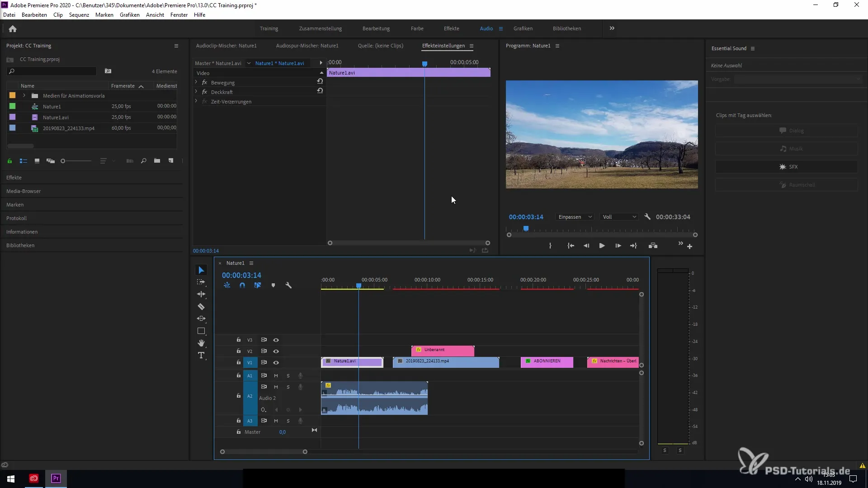868x488 pixels.
Task: Solo audio track A2
Action: click(288, 387)
